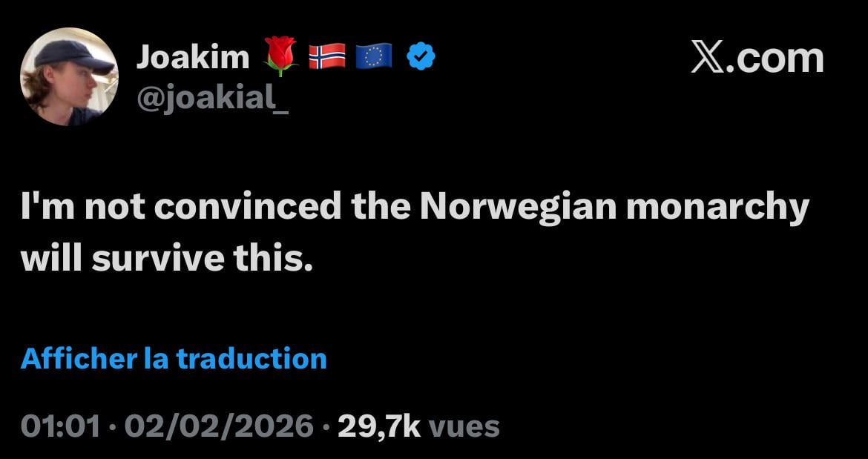Click the 02/02/2026 post date
The width and height of the screenshot is (868, 459).
(219, 426)
